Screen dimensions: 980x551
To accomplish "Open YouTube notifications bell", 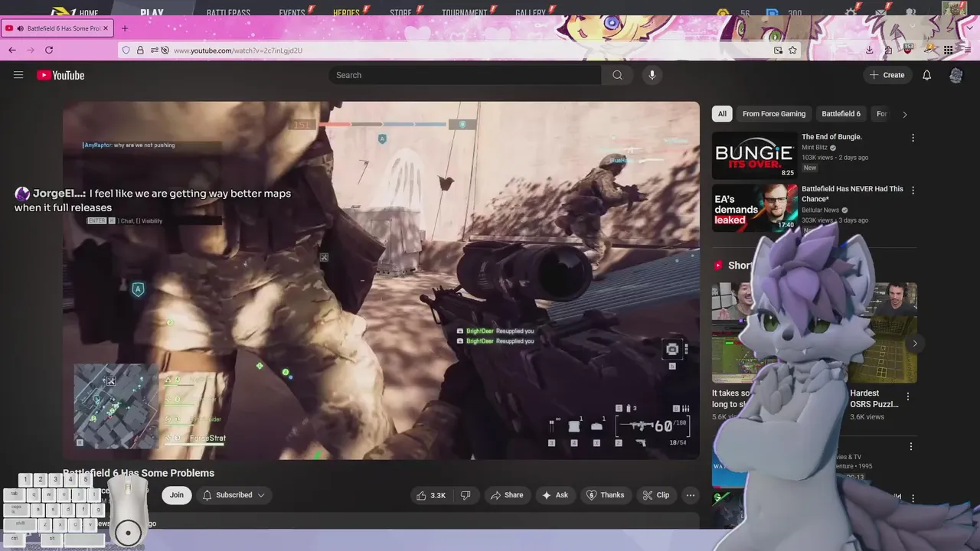I will click(x=926, y=75).
